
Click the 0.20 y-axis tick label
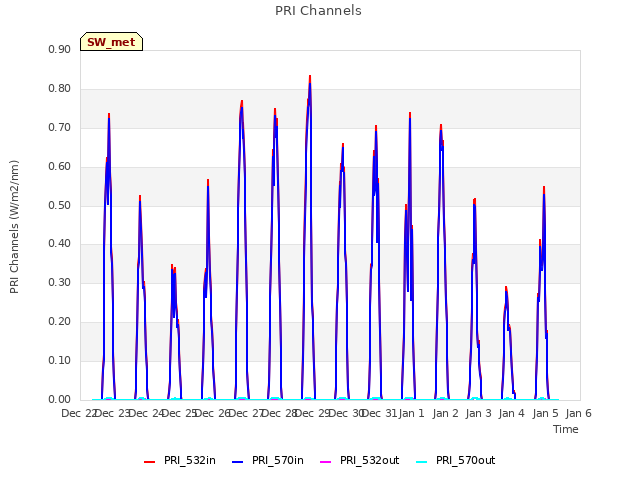click(x=60, y=322)
